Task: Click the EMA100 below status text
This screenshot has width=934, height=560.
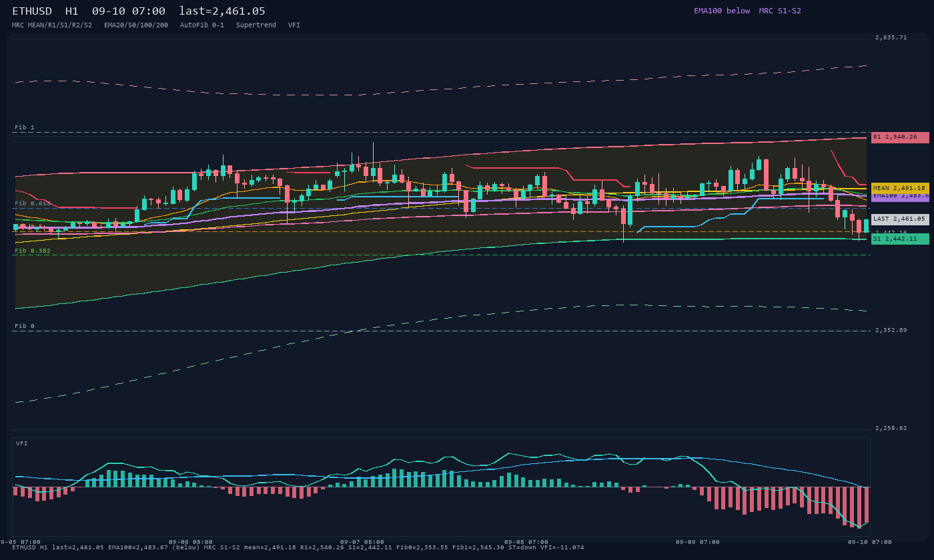Action: pos(722,11)
